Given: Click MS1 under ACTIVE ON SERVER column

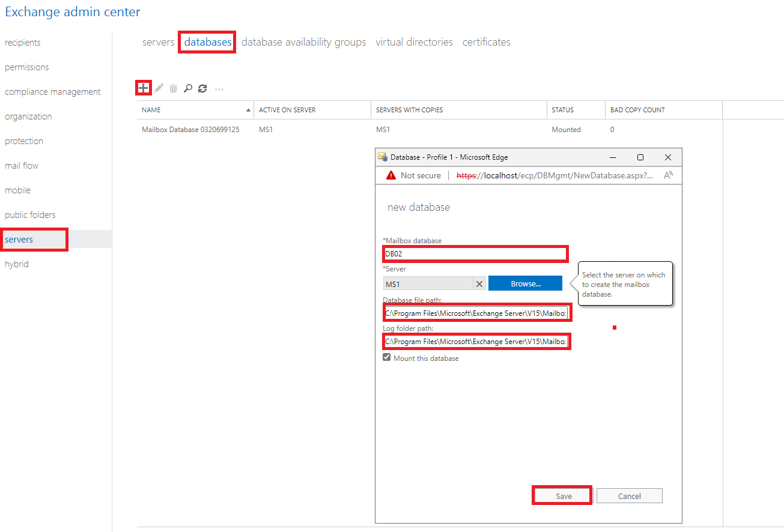Looking at the screenshot, I should 266,130.
